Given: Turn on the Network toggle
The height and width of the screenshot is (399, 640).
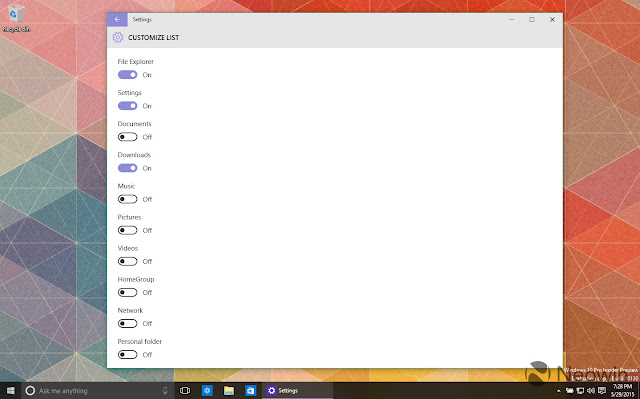Looking at the screenshot, I should [x=127, y=324].
